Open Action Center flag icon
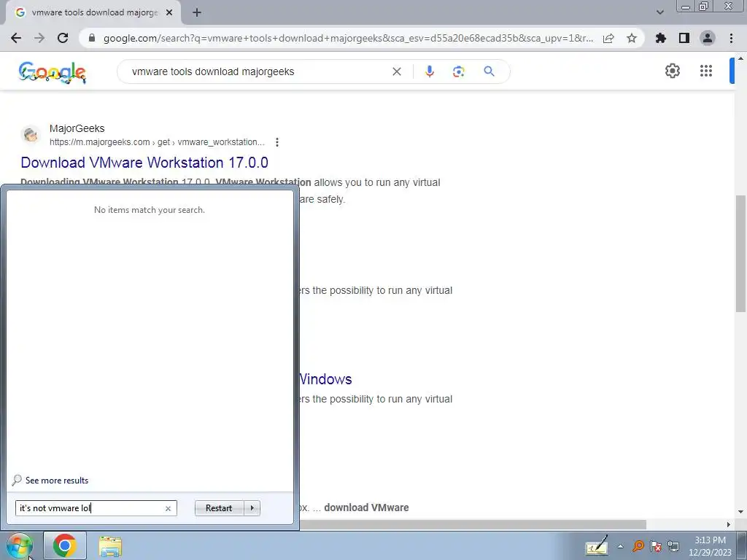The image size is (747, 560). point(656,546)
